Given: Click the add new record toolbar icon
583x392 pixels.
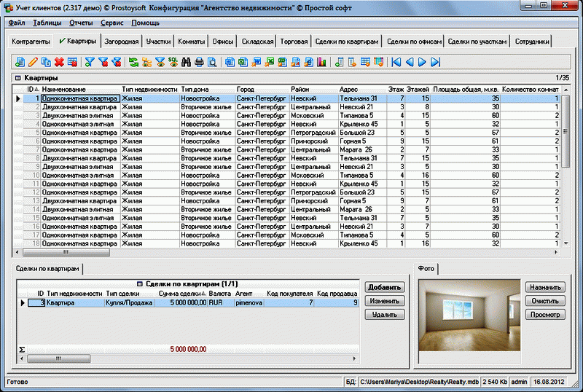Looking at the screenshot, I should 20,62.
